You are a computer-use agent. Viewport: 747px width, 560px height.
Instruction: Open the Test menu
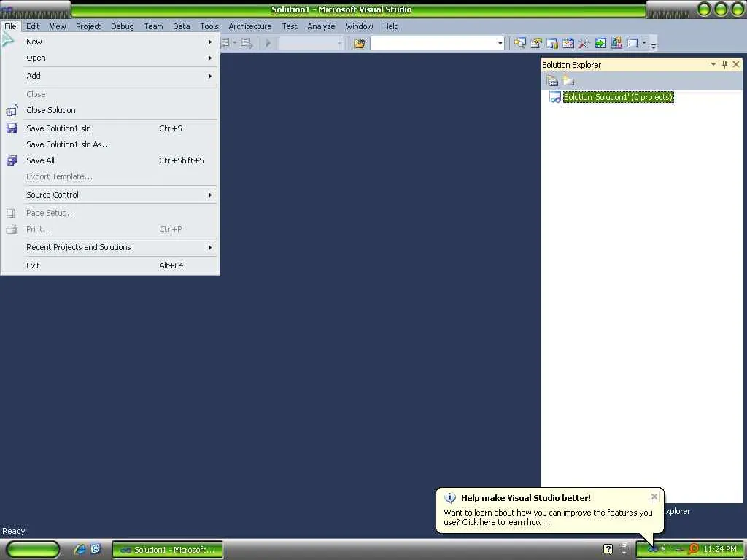(289, 26)
